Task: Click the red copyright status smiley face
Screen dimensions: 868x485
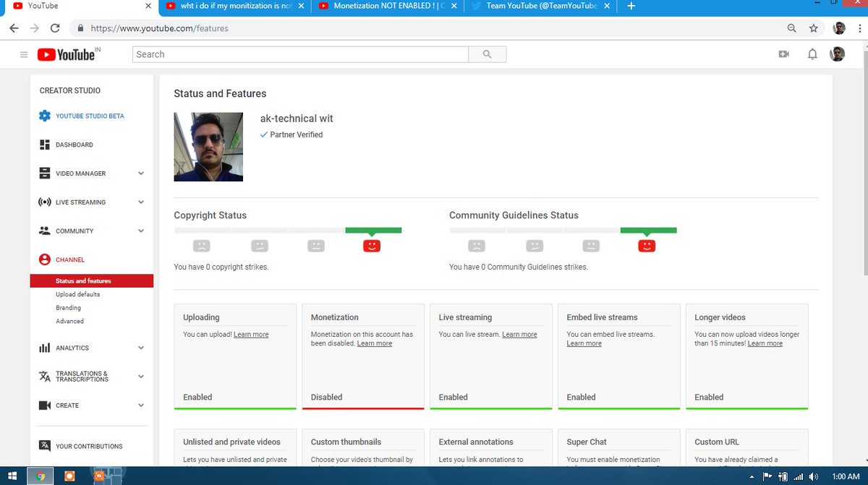Action: pos(372,246)
